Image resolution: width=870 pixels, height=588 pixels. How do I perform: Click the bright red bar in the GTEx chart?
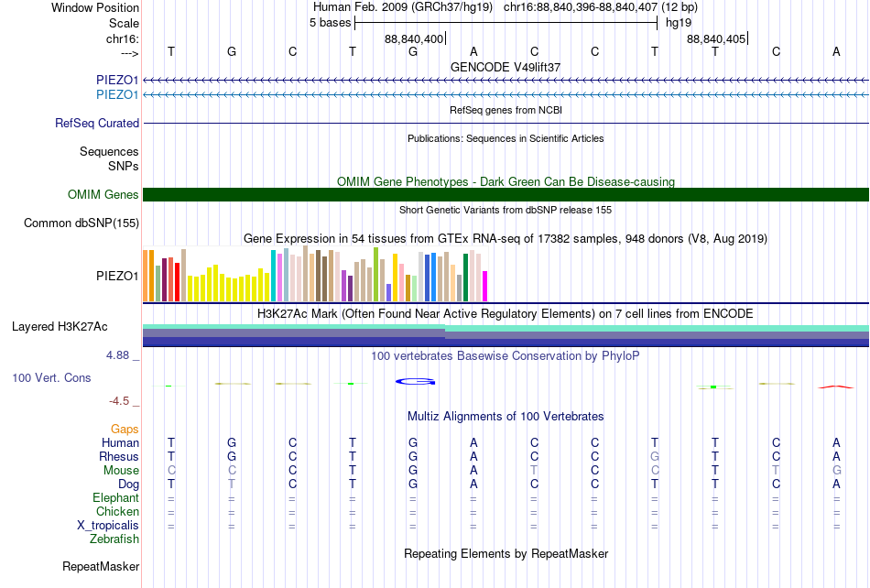[x=177, y=282]
